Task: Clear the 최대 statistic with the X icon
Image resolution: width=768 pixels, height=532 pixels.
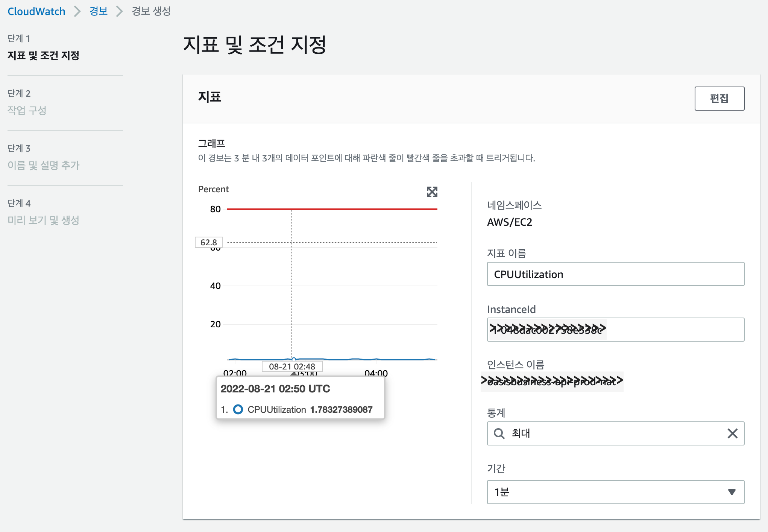Action: click(732, 433)
